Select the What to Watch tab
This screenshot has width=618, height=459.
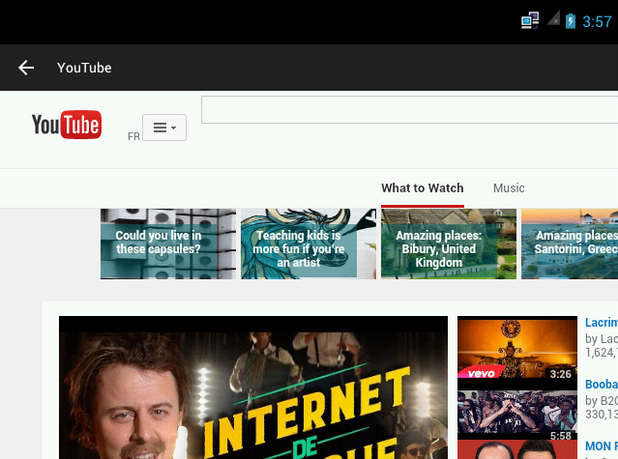422,188
